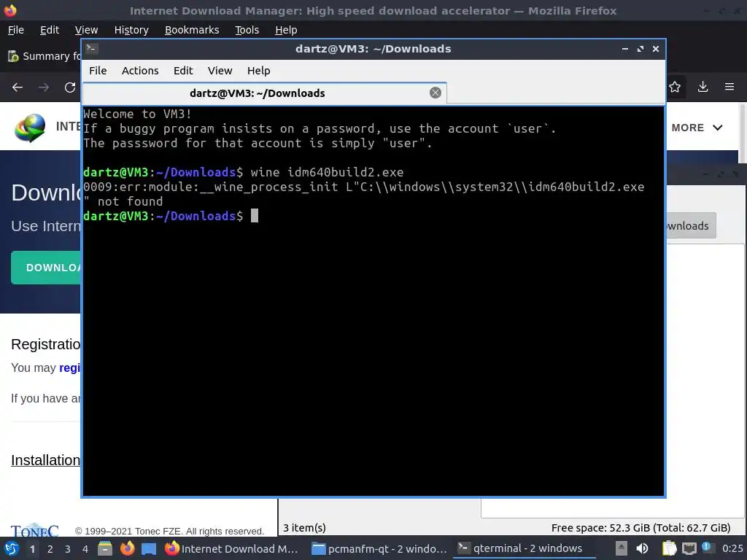Launch Firefox from taskbar quicklaunch icon

[x=127, y=548]
